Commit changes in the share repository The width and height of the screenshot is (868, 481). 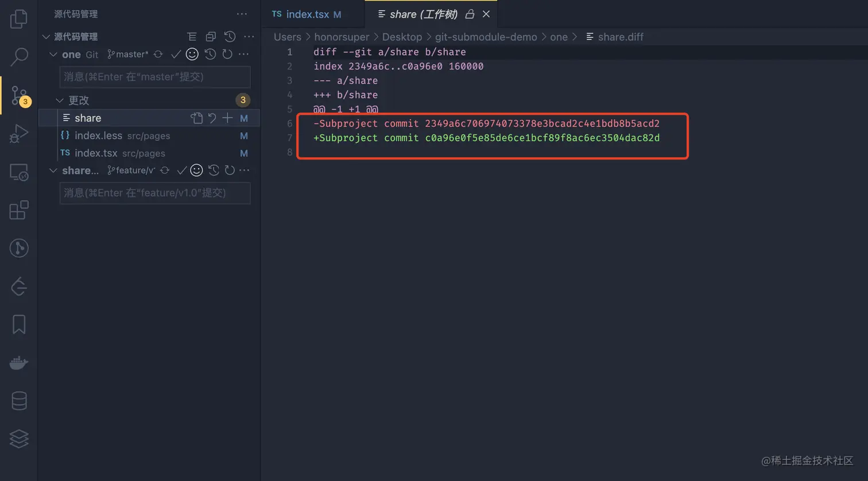[x=181, y=170]
